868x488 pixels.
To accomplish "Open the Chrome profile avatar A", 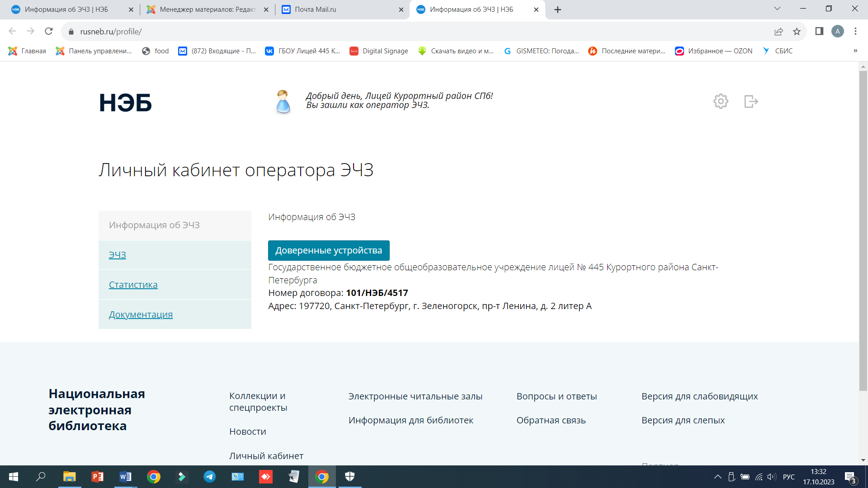I will 838,31.
